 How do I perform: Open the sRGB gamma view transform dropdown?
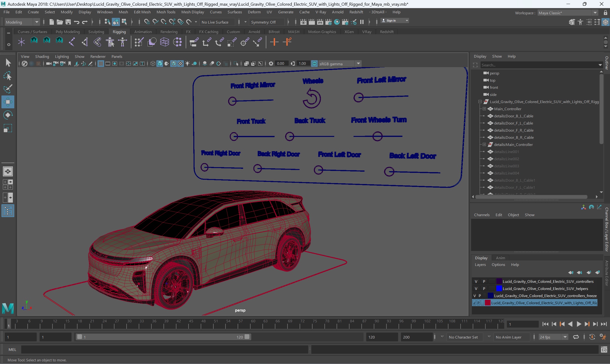(x=339, y=64)
